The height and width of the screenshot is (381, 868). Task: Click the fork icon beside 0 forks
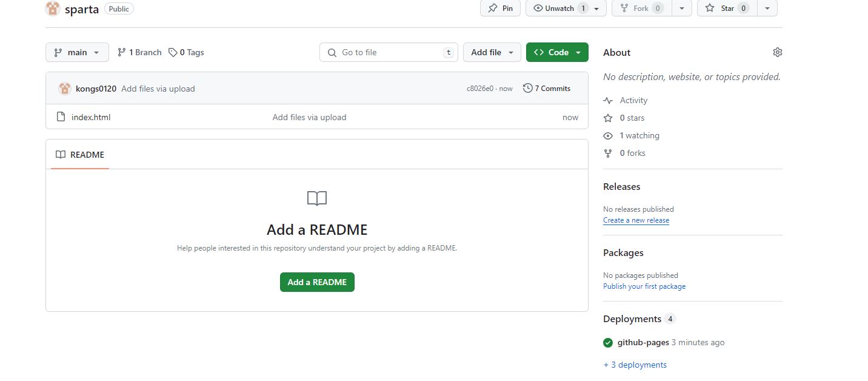click(608, 153)
